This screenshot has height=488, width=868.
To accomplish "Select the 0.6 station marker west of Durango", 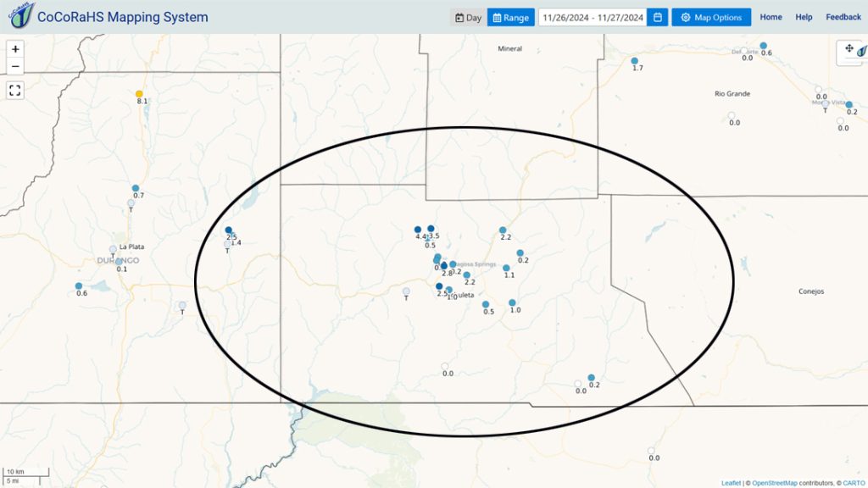I will tap(79, 286).
